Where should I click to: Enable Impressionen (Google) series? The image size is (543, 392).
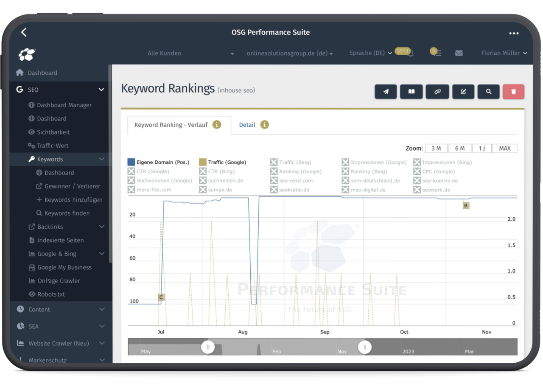(x=374, y=162)
